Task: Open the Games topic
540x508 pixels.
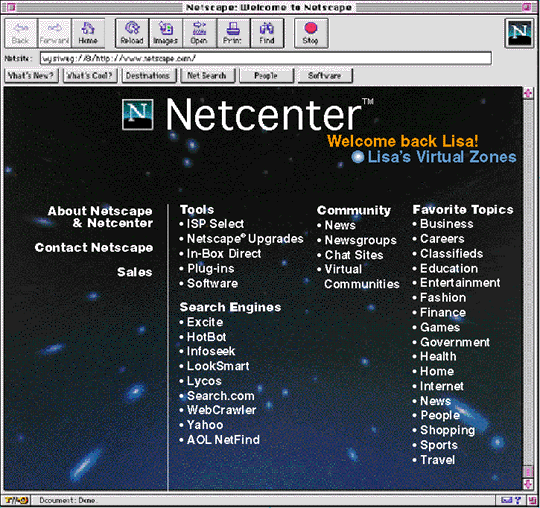Action: (440, 328)
